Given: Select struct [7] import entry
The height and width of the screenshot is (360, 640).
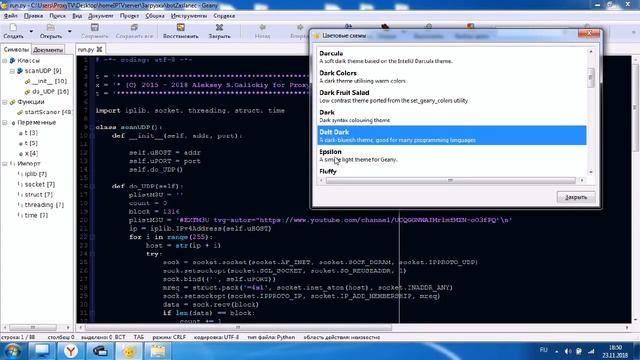Looking at the screenshot, I should coord(38,195).
